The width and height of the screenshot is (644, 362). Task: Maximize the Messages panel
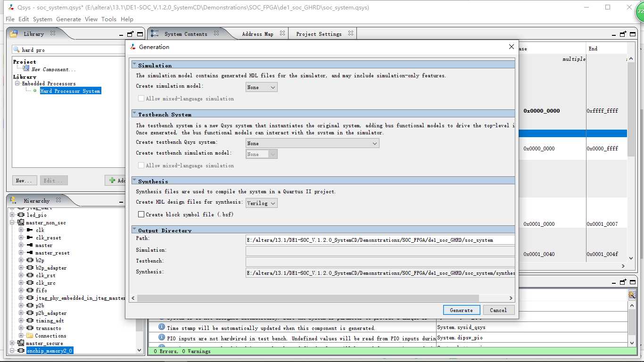(x=632, y=282)
